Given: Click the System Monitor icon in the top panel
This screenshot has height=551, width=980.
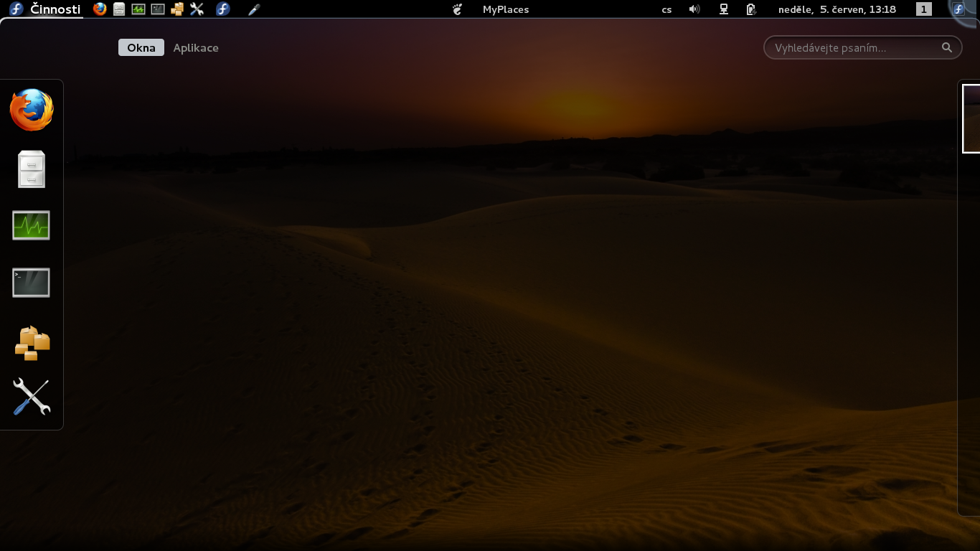Looking at the screenshot, I should tap(138, 9).
